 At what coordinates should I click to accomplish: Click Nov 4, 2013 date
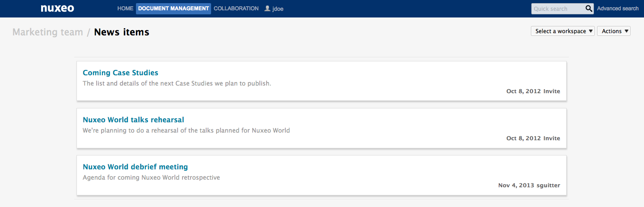516,185
